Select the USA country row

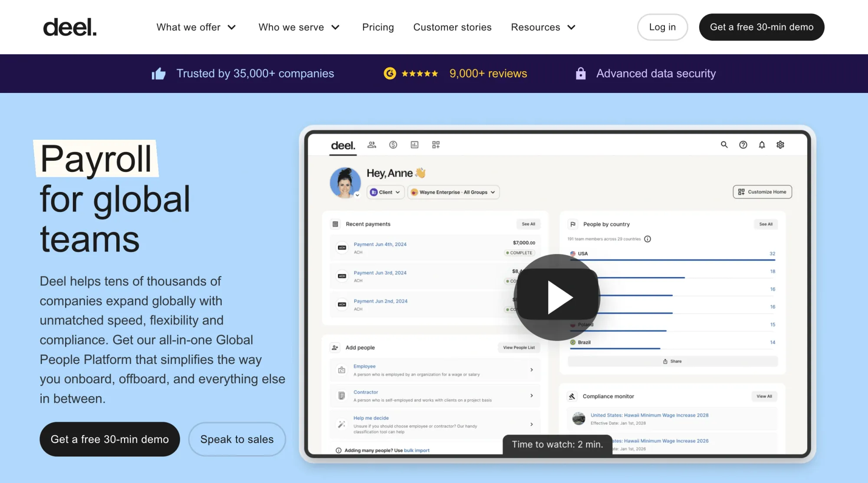pos(672,255)
